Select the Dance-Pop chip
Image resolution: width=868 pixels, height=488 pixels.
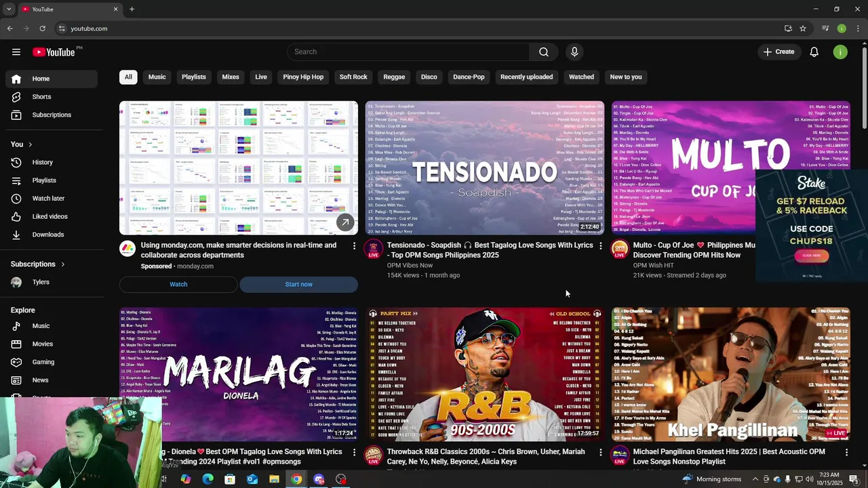coord(469,77)
